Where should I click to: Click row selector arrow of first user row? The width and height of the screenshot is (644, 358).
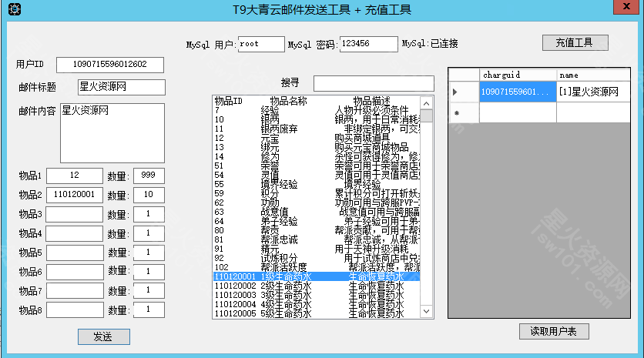click(x=464, y=92)
